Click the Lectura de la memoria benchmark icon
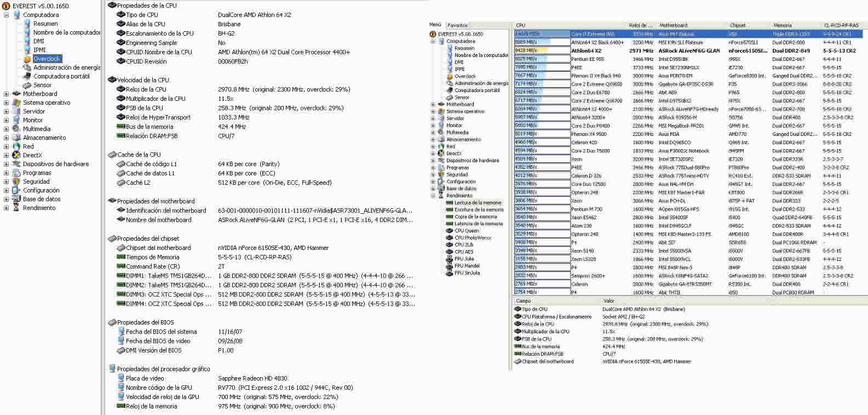Image resolution: width=868 pixels, height=415 pixels. tap(450, 202)
